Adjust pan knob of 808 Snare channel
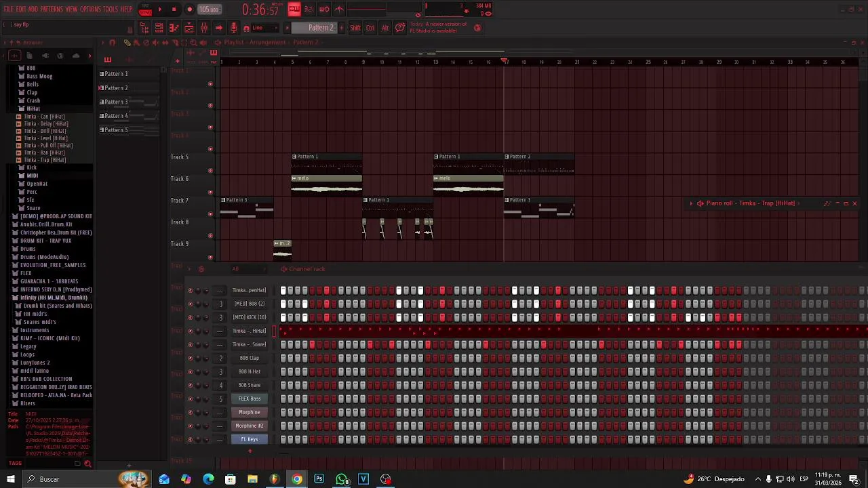Image resolution: width=868 pixels, height=488 pixels. pos(198,385)
